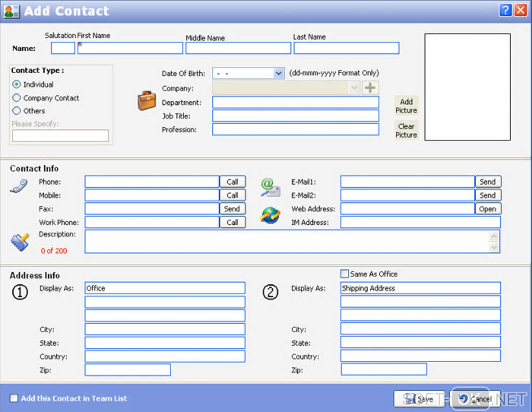Open the Date Of Birth dropdown

[279, 74]
